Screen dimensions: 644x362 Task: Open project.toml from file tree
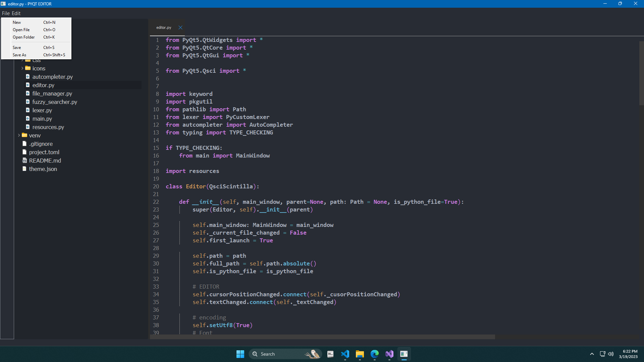click(44, 152)
